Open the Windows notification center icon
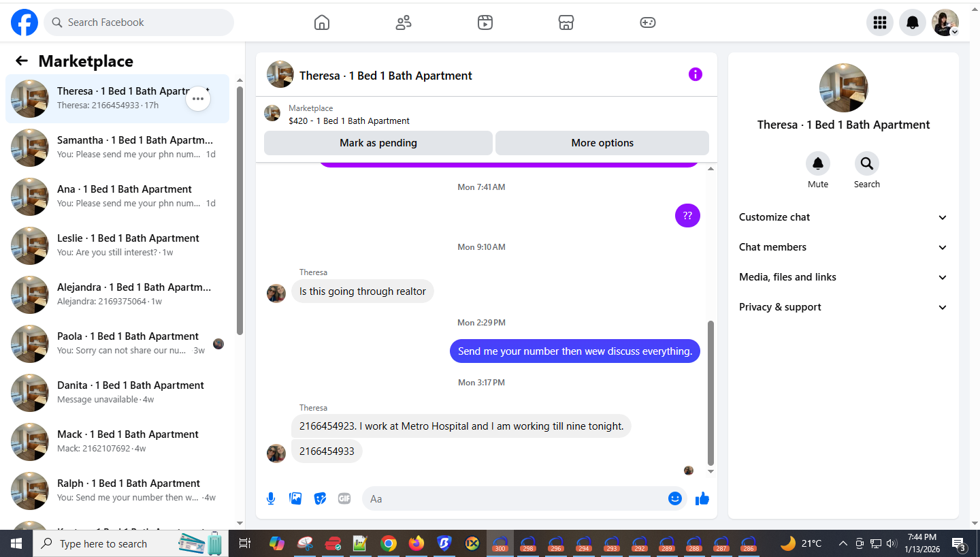The width and height of the screenshot is (980, 557). pyautogui.click(x=959, y=543)
